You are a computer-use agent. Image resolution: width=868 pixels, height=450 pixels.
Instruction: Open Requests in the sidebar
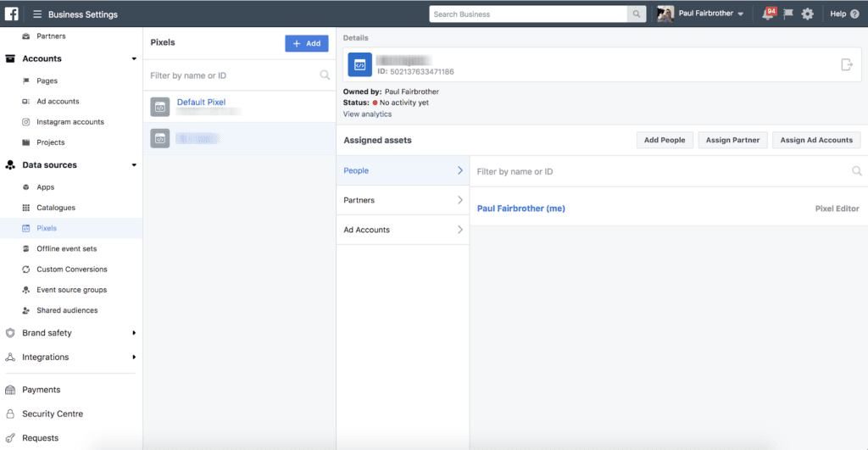pyautogui.click(x=40, y=438)
